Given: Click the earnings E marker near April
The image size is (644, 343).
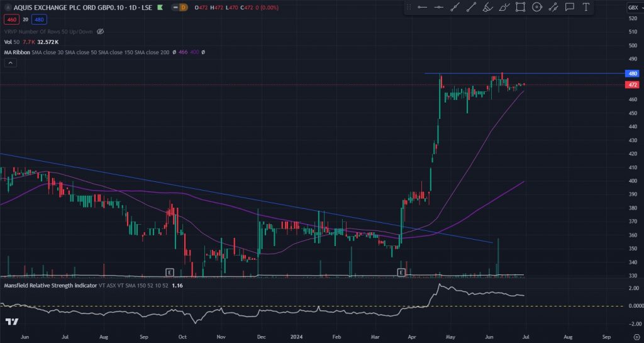Looking at the screenshot, I should click(x=402, y=272).
